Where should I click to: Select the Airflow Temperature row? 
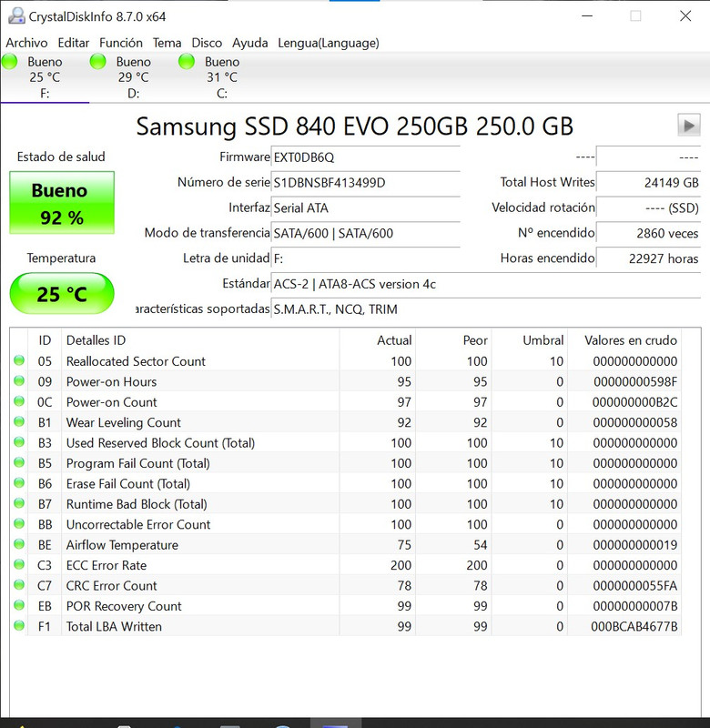[346, 545]
